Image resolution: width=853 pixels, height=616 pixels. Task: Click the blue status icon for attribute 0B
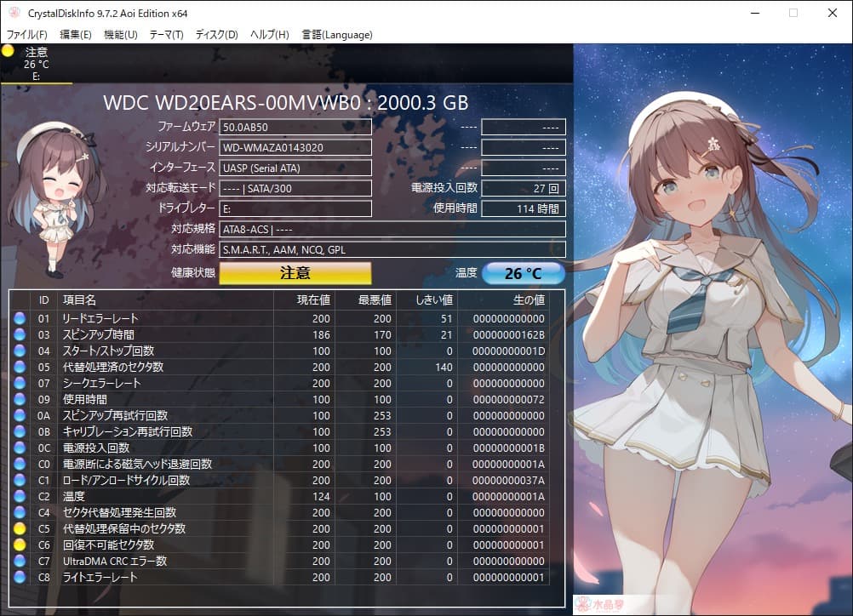pyautogui.click(x=20, y=431)
